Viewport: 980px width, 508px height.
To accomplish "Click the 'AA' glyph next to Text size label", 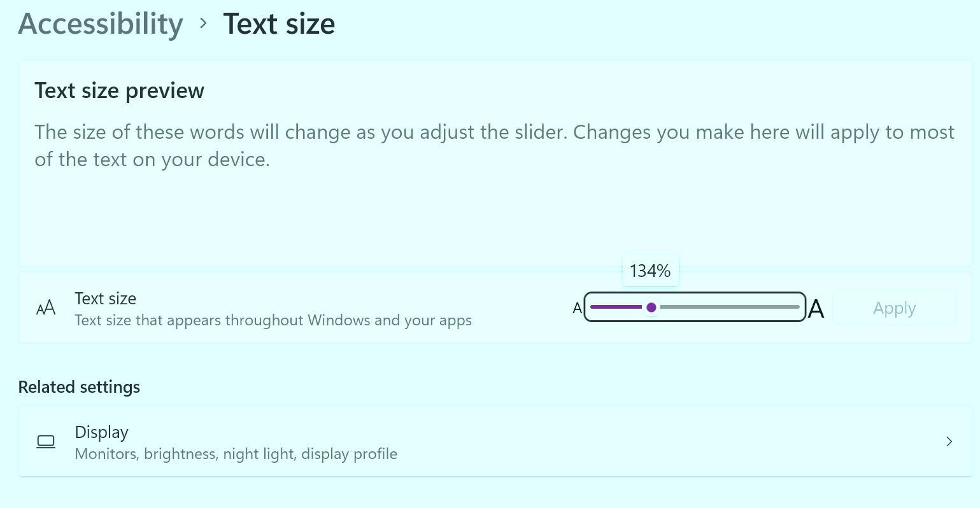I will tap(45, 307).
